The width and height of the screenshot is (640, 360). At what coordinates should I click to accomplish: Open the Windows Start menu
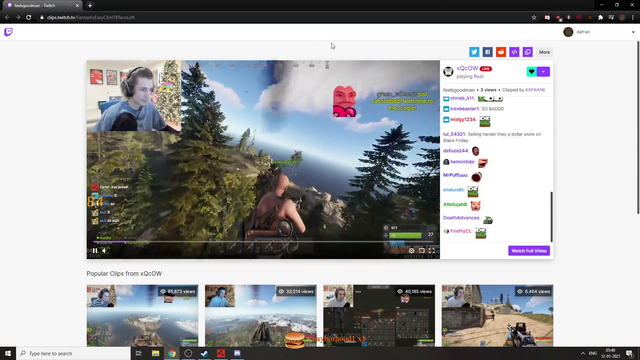point(8,353)
